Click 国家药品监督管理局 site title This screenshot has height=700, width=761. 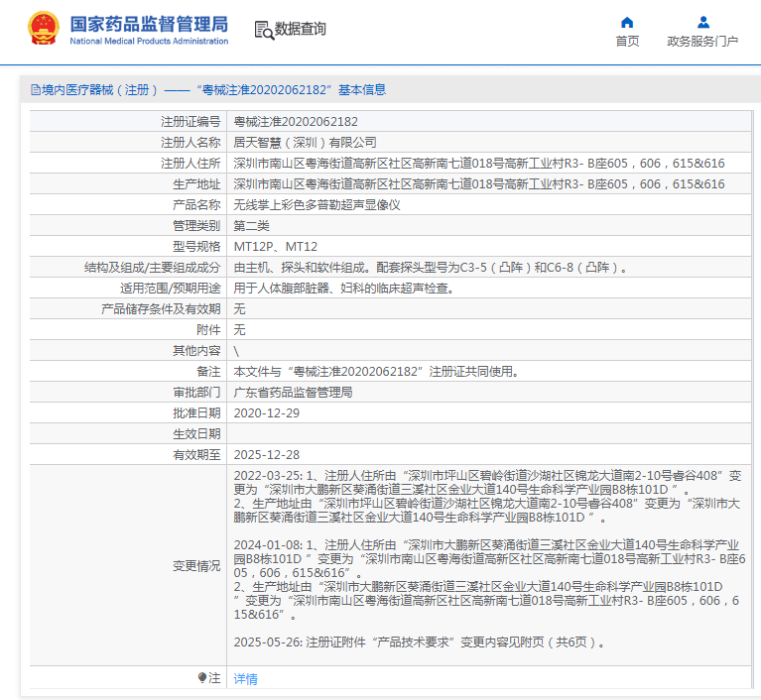pos(149,24)
